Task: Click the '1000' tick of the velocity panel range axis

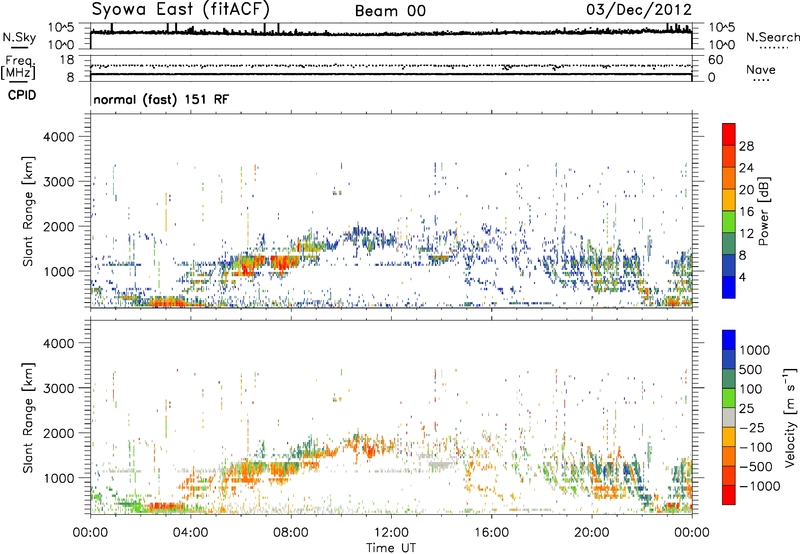Action: click(x=58, y=478)
